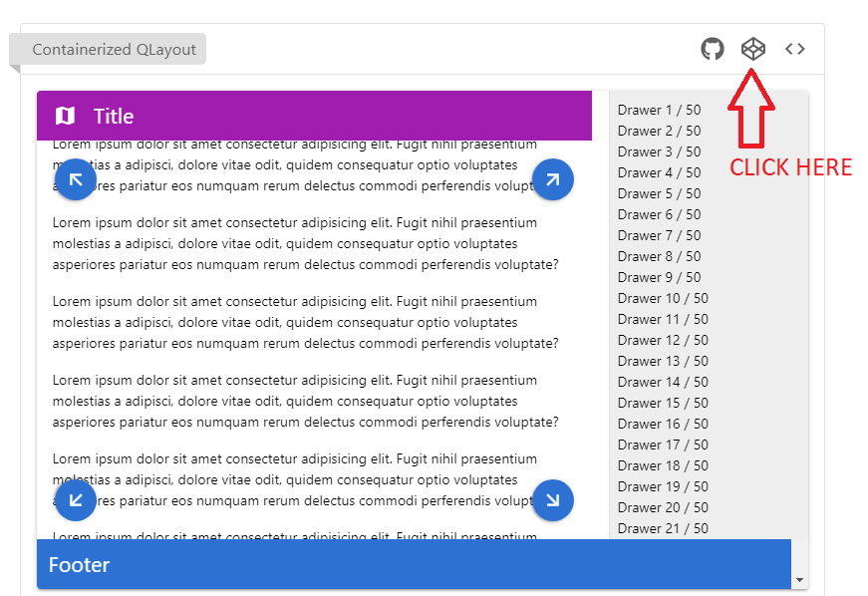Click the scroll-to-bottom-right arrow button

point(553,500)
